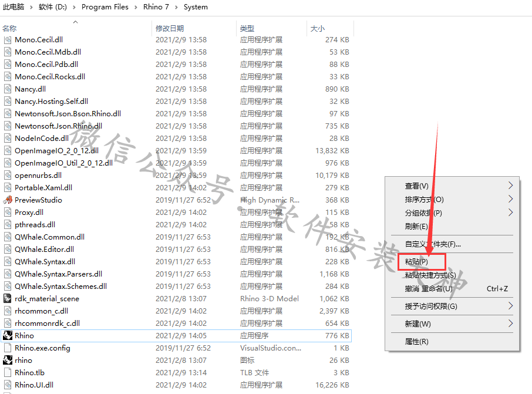Select the Newtonsoft.Json.Bson.Rhino.dll file name
This screenshot has height=394, width=532.
pos(68,114)
